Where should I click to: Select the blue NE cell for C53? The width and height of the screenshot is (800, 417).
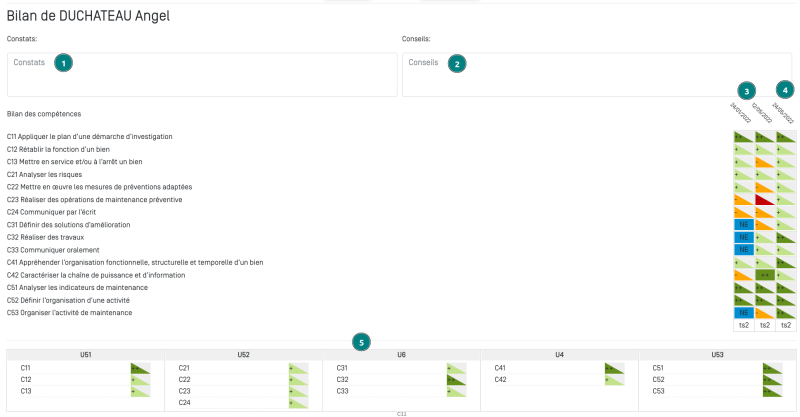743,313
